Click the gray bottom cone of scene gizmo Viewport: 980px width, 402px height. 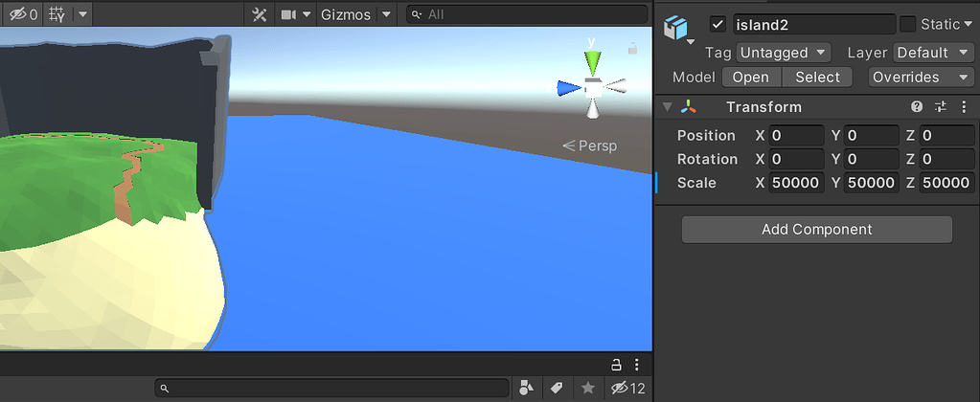593,110
